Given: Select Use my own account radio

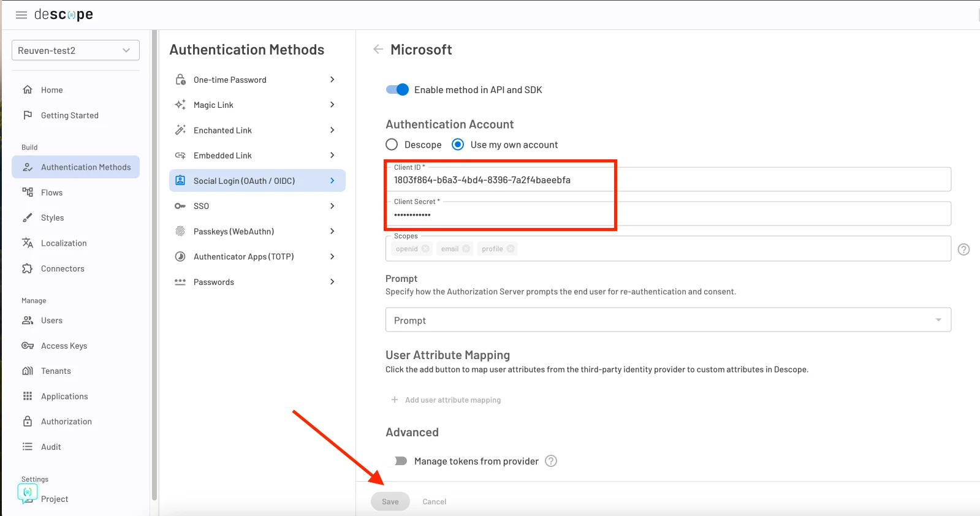Looking at the screenshot, I should pyautogui.click(x=458, y=145).
